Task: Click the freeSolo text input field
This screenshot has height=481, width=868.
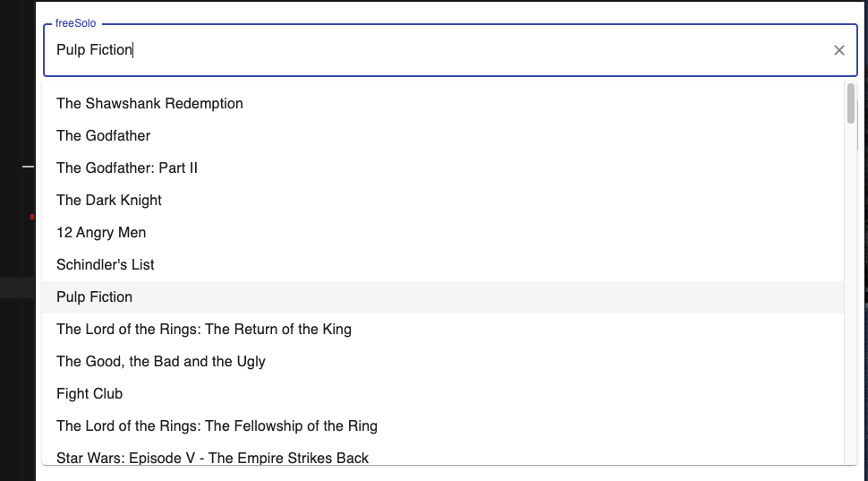Action: [x=430, y=50]
